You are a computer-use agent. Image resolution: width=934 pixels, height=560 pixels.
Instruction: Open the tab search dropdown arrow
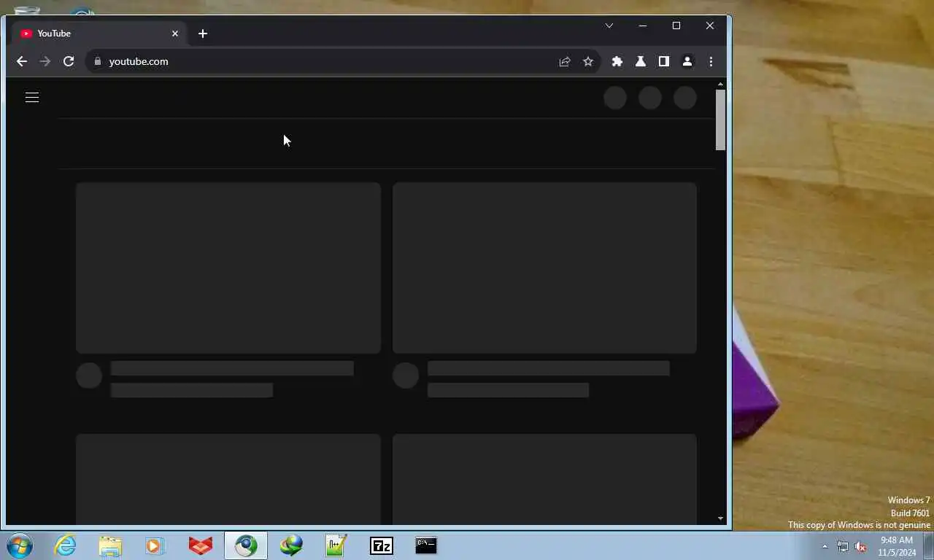(609, 26)
